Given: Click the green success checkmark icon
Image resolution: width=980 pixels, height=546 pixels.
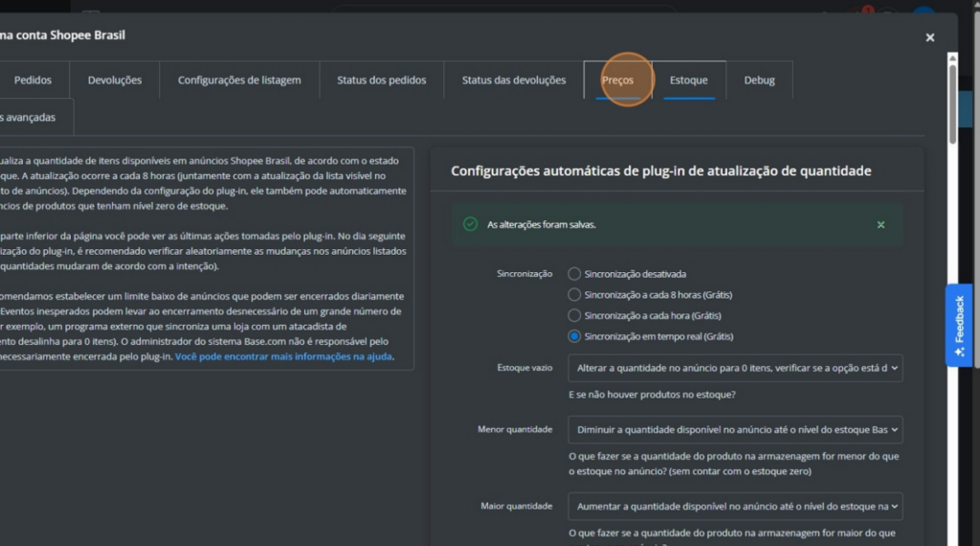Looking at the screenshot, I should pos(470,224).
